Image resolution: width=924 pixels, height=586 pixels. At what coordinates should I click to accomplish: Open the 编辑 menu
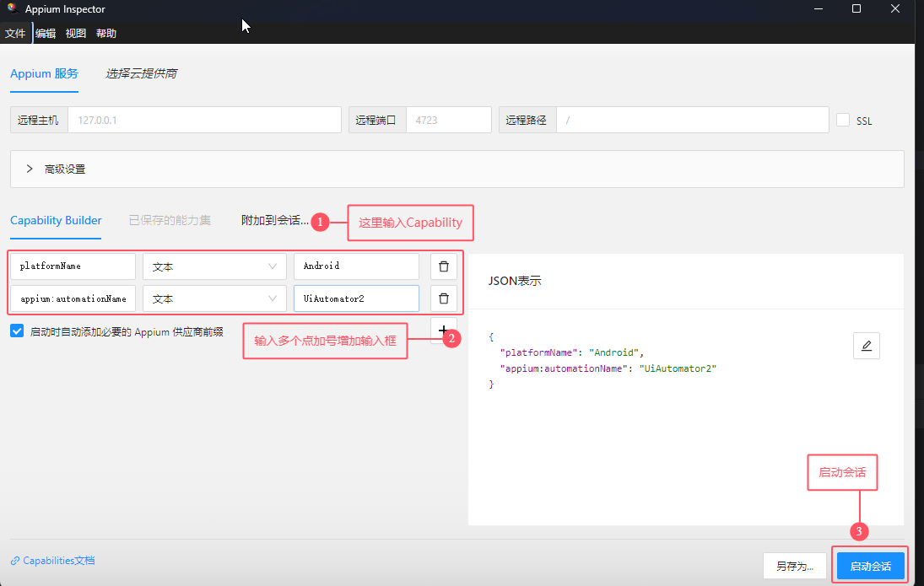46,33
